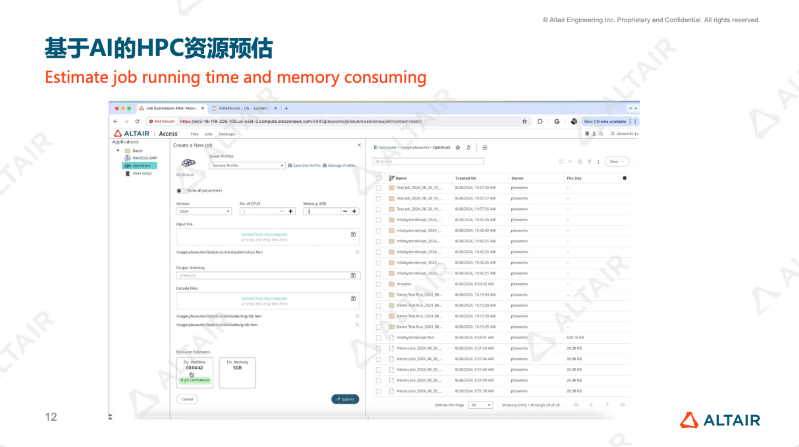
Task: Open a new browser tab with plus
Action: tap(286, 108)
